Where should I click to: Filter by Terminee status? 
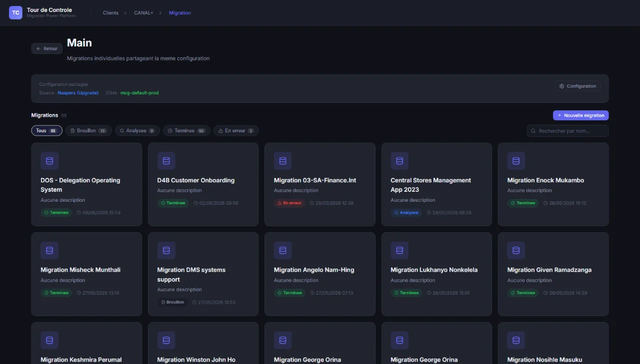pos(186,130)
